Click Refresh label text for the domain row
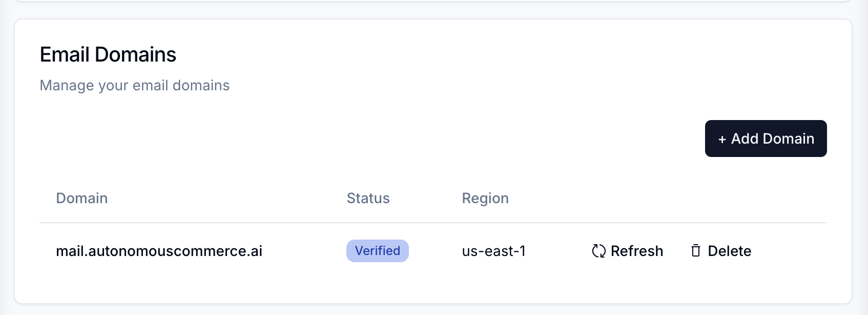 coord(637,251)
